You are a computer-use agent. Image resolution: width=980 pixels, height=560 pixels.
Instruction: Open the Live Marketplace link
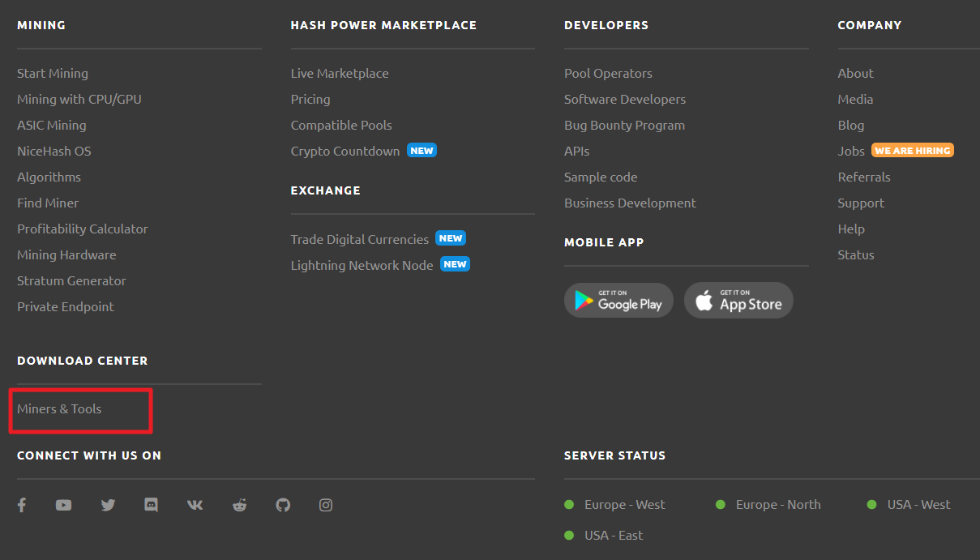(x=340, y=73)
